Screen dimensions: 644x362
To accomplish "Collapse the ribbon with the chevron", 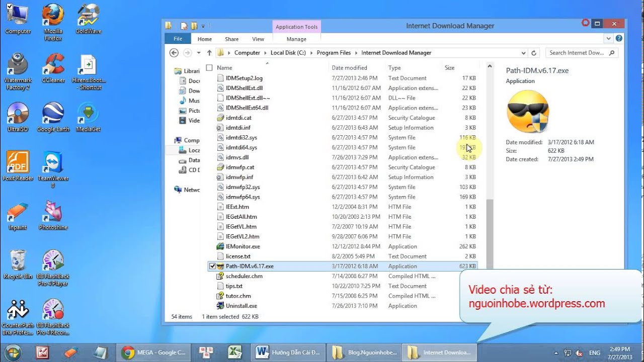I will point(609,38).
